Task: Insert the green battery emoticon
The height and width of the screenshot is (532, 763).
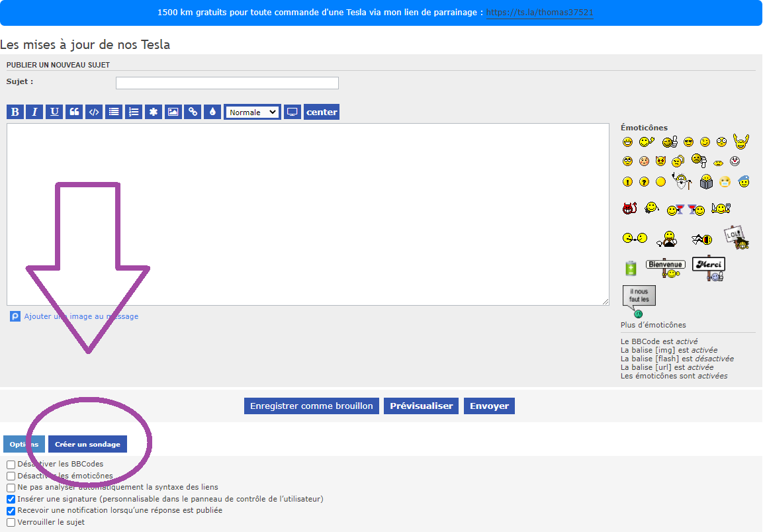Action: (x=631, y=268)
